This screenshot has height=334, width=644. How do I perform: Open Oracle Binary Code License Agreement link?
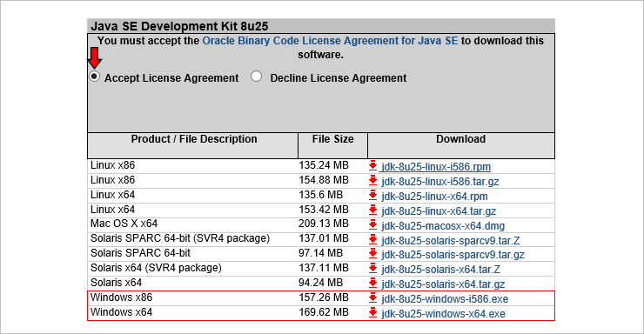(330, 41)
